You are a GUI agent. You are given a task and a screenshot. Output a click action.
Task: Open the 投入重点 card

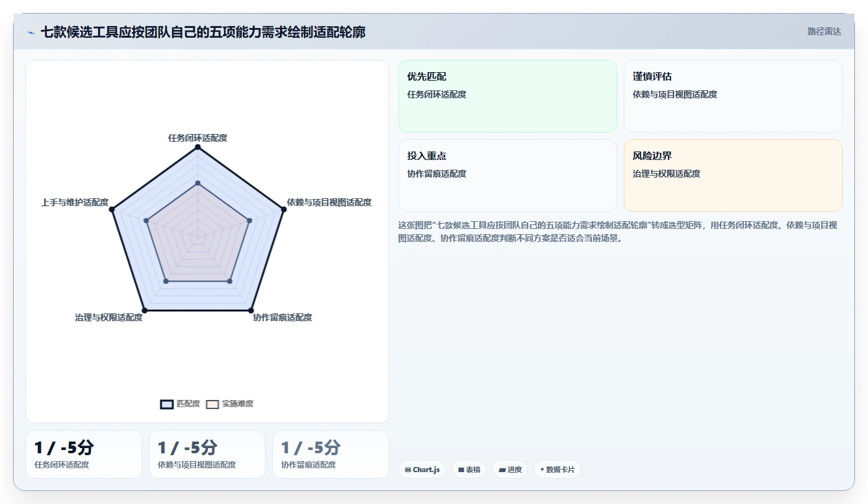pyautogui.click(x=507, y=176)
